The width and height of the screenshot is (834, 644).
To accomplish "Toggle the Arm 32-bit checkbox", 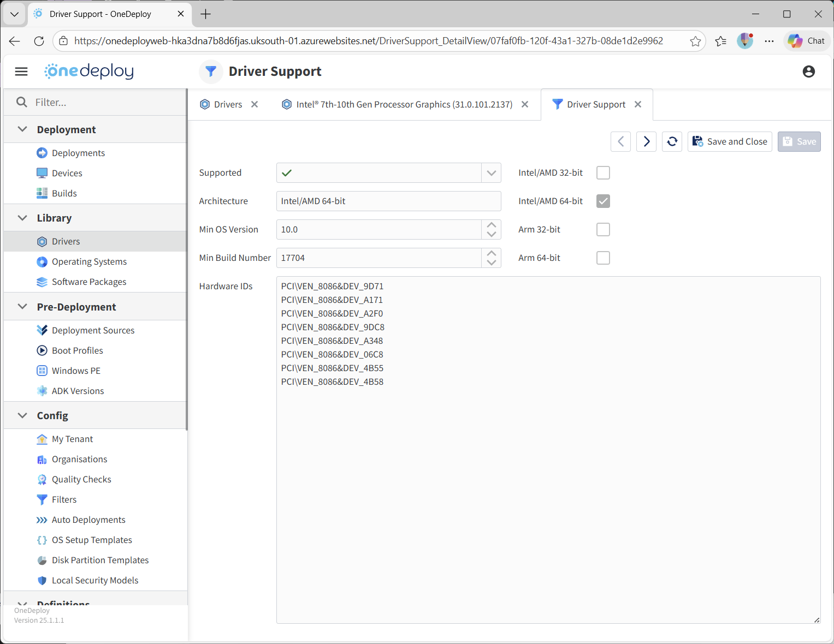I will point(603,230).
